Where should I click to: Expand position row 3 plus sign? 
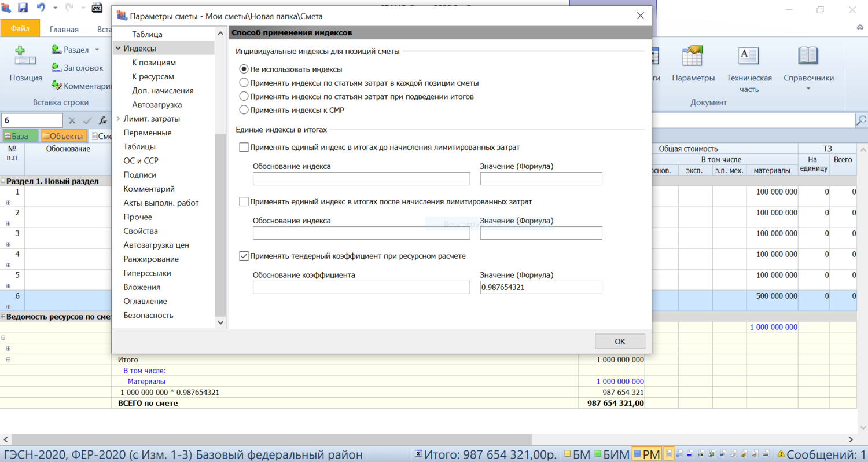point(8,244)
